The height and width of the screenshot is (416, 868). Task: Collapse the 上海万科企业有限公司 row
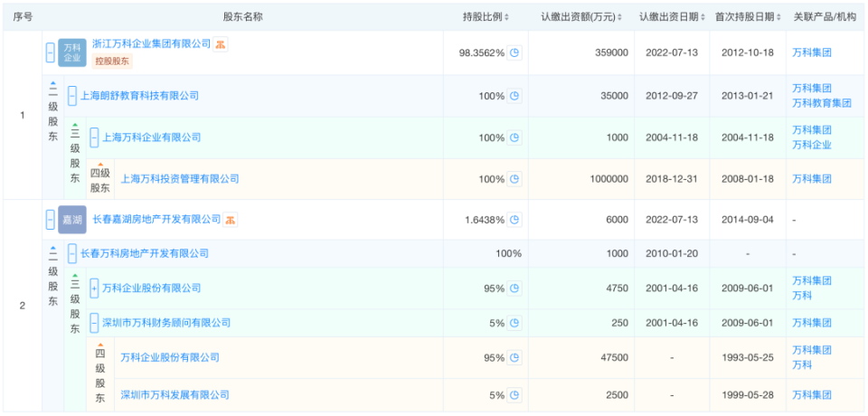click(x=94, y=138)
